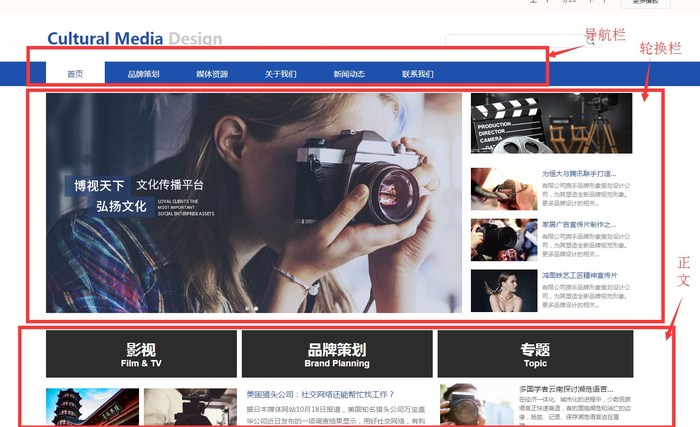Open the 媒体资源 nav item
The height and width of the screenshot is (427, 700).
[x=212, y=74]
